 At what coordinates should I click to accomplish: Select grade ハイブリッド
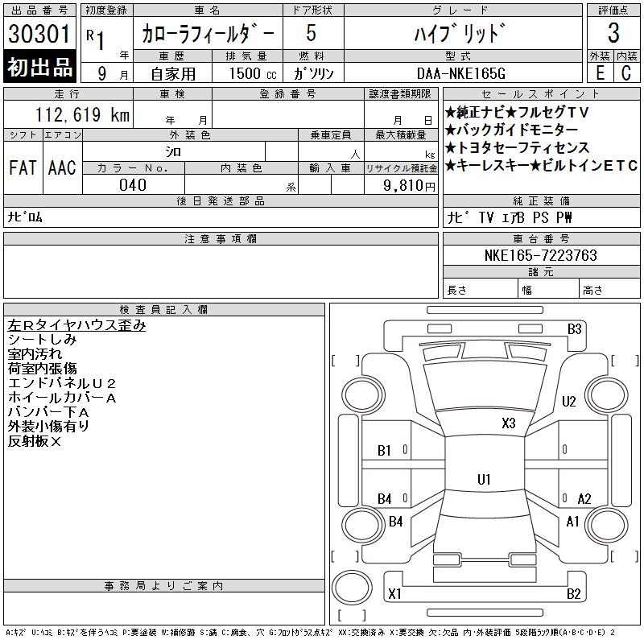point(460,33)
